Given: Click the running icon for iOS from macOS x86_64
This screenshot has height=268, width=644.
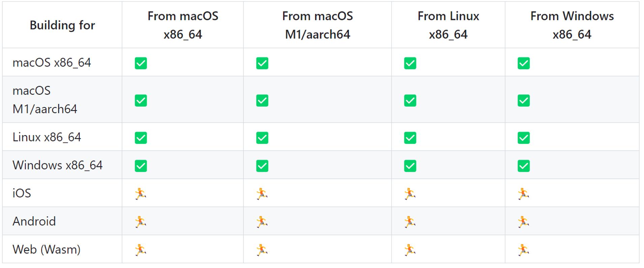Looking at the screenshot, I should [x=141, y=194].
